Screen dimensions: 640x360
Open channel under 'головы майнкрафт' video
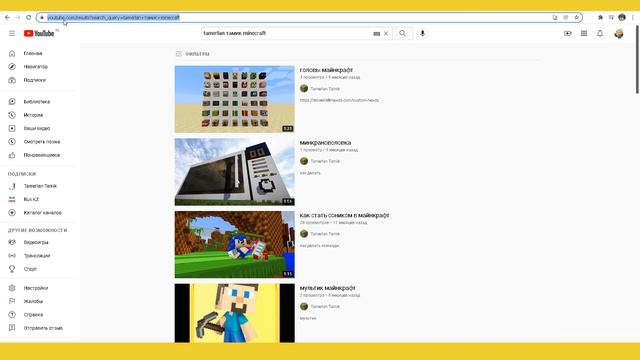pyautogui.click(x=325, y=89)
